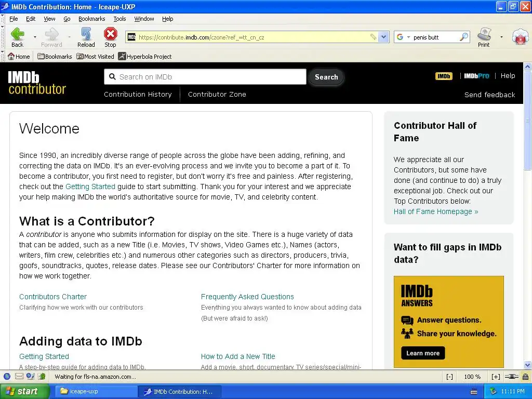This screenshot has height=399, width=532.
Task: Open the Print button dropdown arrow
Action: coord(501,37)
